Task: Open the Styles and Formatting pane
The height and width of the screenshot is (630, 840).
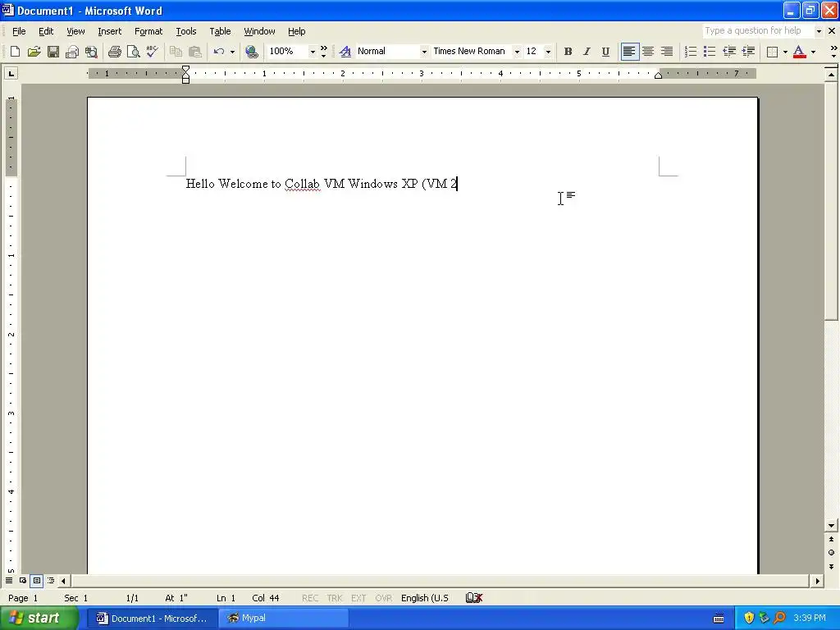Action: click(345, 52)
